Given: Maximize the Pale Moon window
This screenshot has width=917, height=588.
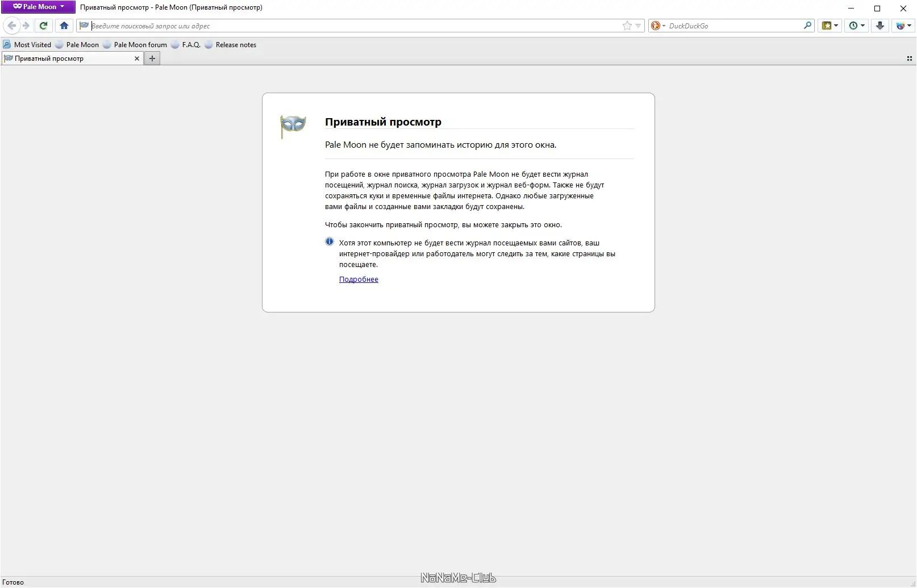Looking at the screenshot, I should tap(877, 8).
